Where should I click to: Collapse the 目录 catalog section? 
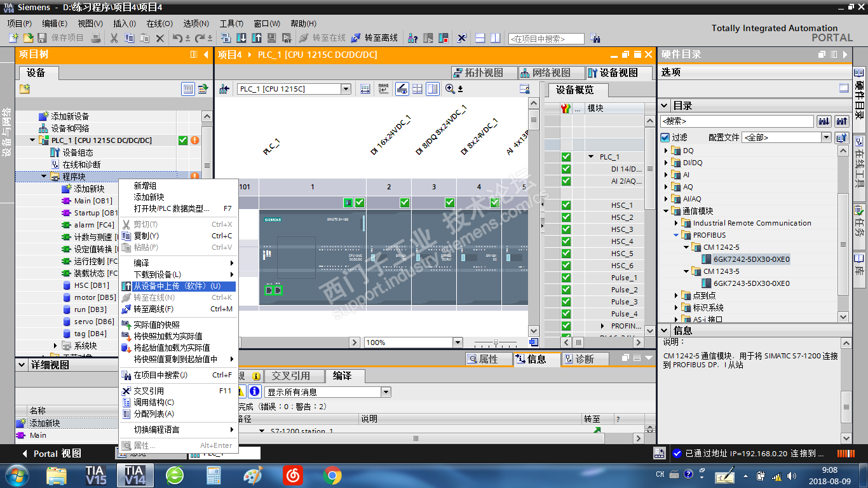[665, 105]
